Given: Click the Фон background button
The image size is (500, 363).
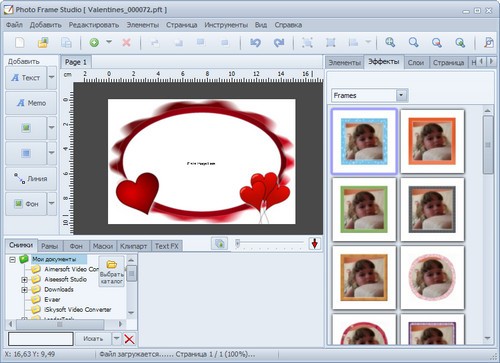Looking at the screenshot, I should [x=26, y=203].
